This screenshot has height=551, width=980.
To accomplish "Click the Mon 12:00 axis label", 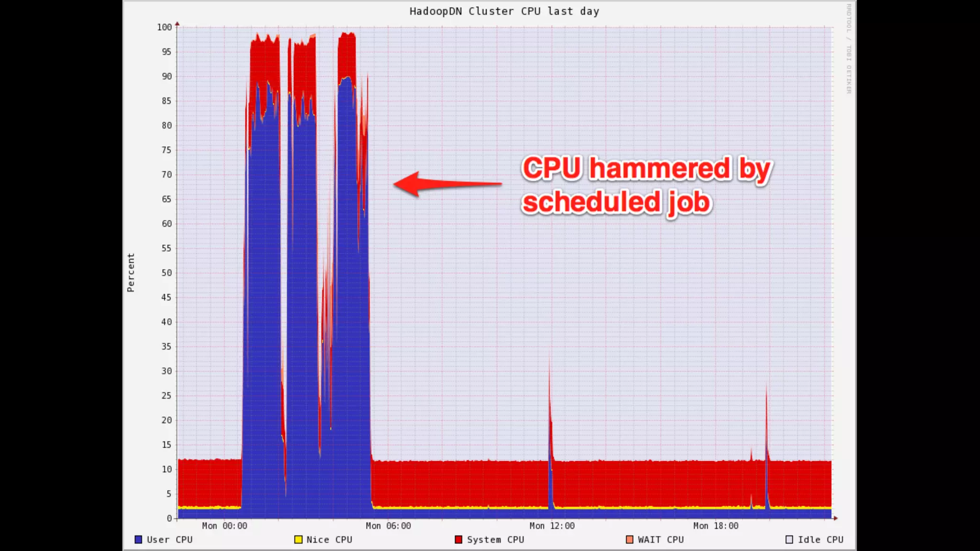I will pyautogui.click(x=552, y=526).
